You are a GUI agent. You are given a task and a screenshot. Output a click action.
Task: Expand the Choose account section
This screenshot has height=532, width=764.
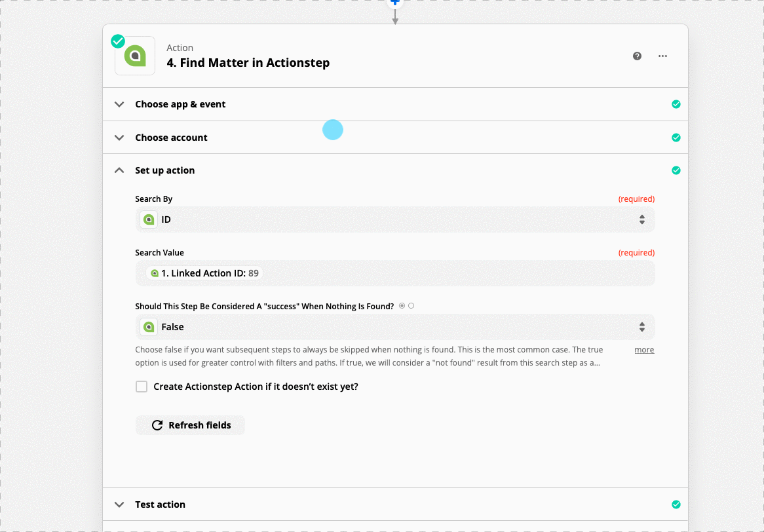(x=395, y=138)
